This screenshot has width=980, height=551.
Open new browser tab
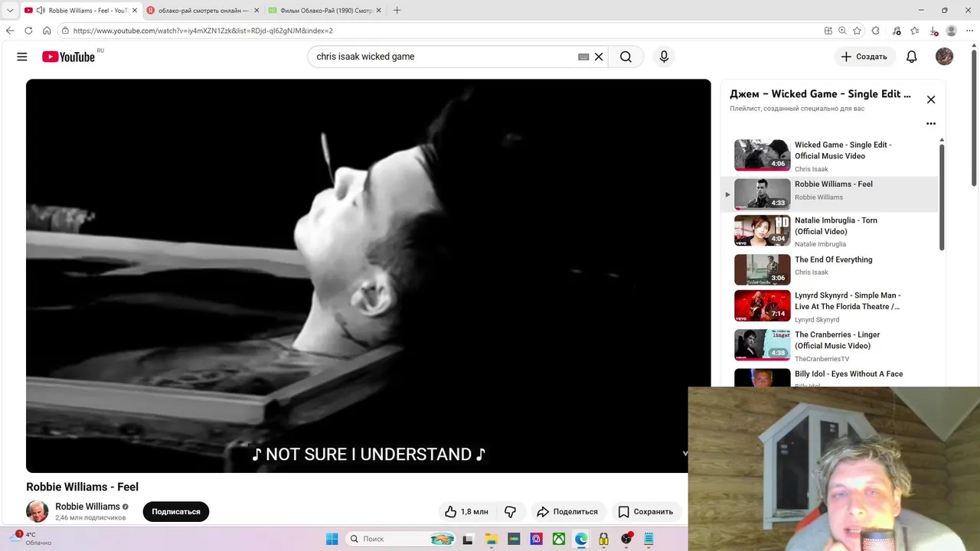coord(397,11)
